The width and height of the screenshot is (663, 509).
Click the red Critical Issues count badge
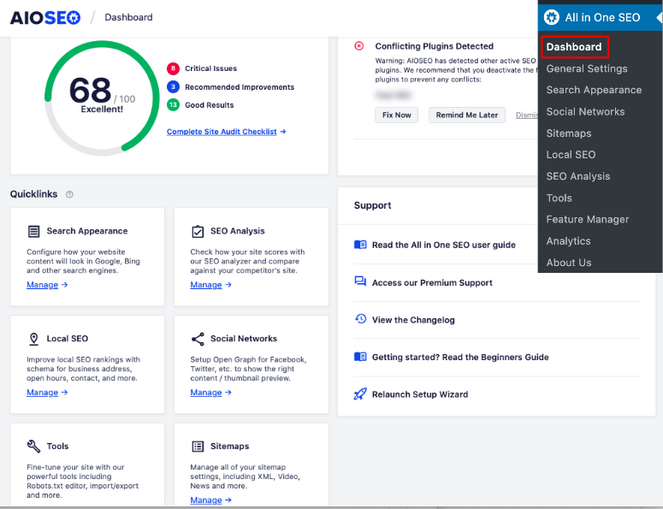pos(173,69)
